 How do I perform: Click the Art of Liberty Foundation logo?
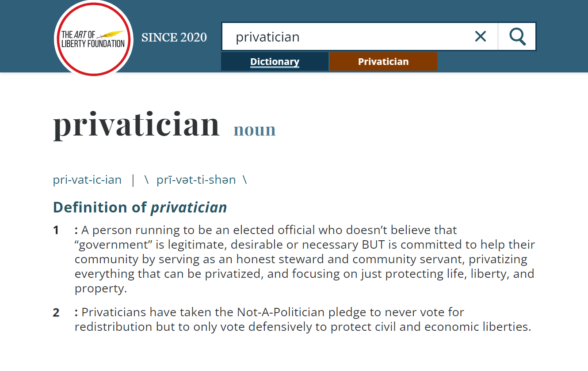93,39
